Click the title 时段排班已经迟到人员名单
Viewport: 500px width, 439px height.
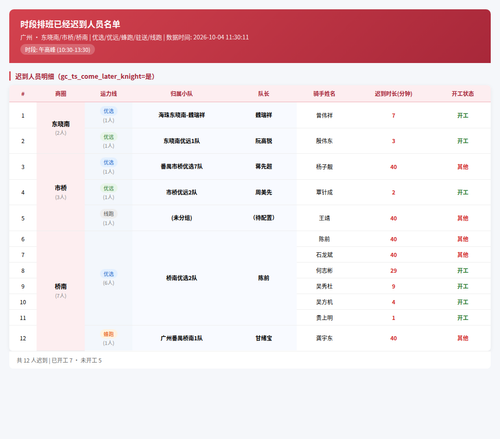pos(70,24)
